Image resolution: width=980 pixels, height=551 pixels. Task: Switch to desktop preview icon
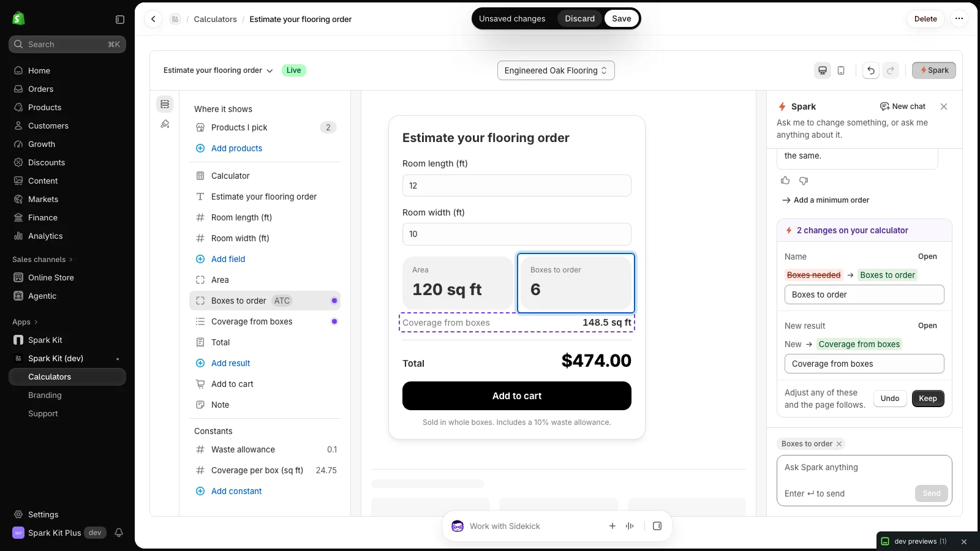(x=823, y=70)
